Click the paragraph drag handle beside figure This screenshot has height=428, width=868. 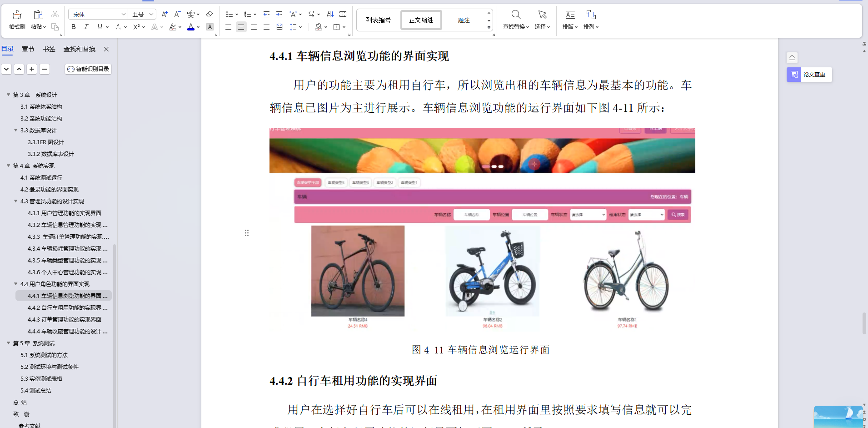[247, 233]
